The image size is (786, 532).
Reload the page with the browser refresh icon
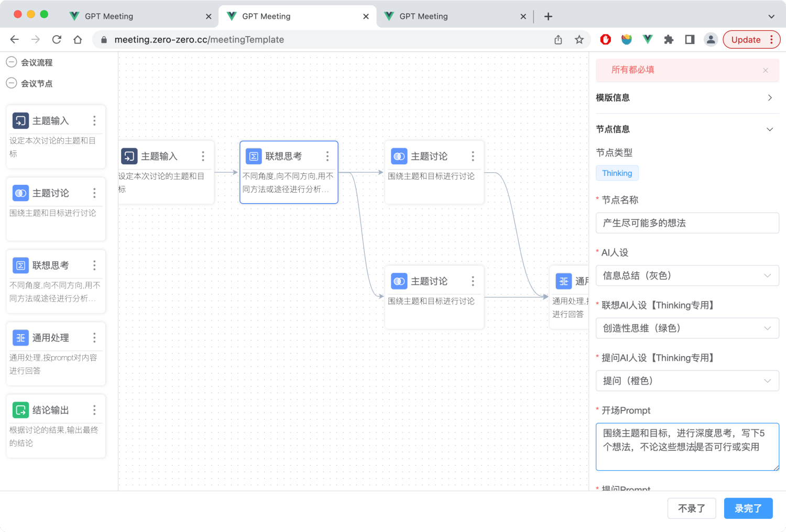click(x=57, y=39)
